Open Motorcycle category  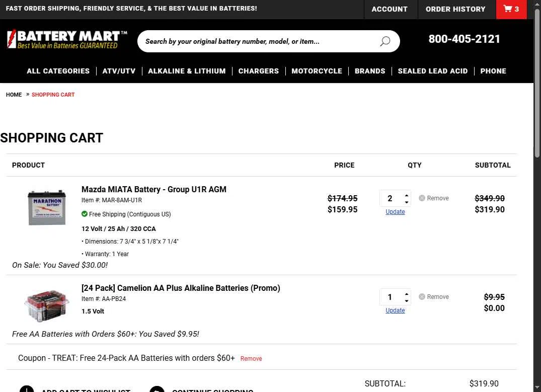point(317,71)
